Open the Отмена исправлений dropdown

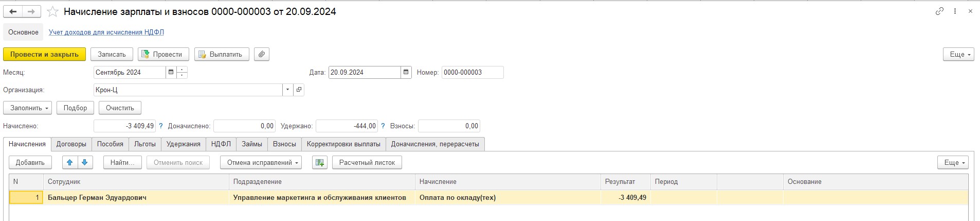click(261, 162)
